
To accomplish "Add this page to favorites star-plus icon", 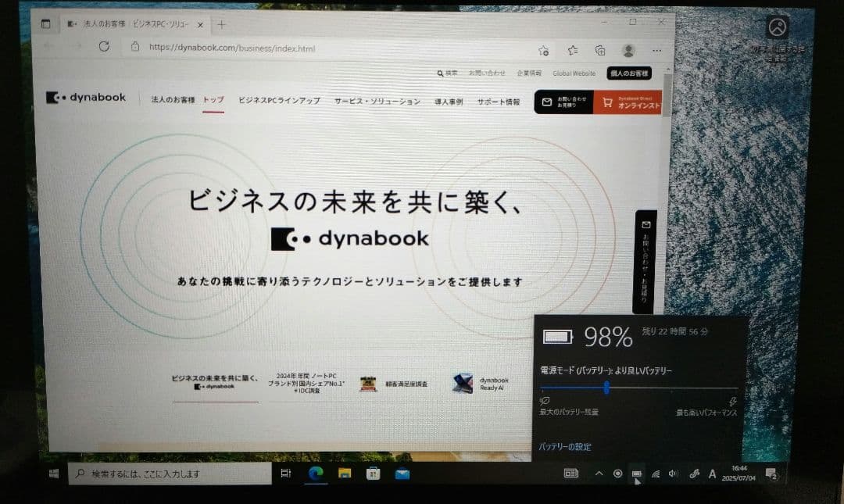I will pyautogui.click(x=544, y=51).
